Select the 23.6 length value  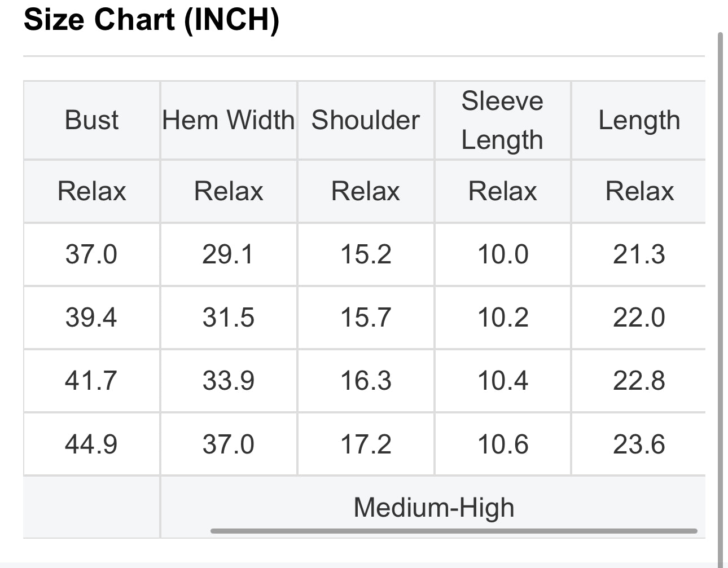pyautogui.click(x=639, y=444)
